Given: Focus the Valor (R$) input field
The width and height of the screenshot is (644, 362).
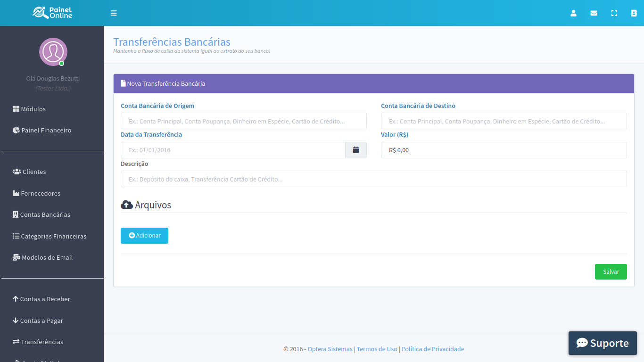Looking at the screenshot, I should (504, 150).
